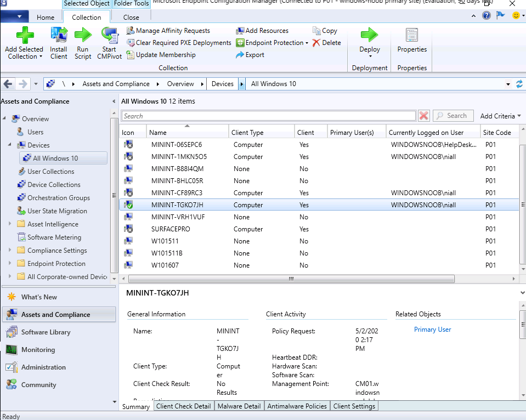Click the Refresh icon in the address bar
The width and height of the screenshot is (526, 420).
[x=519, y=84]
